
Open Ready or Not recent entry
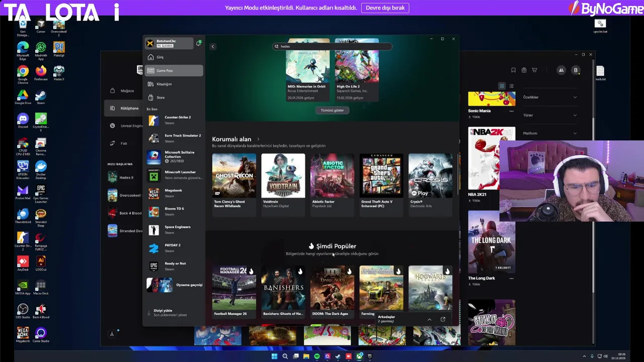[174, 266]
